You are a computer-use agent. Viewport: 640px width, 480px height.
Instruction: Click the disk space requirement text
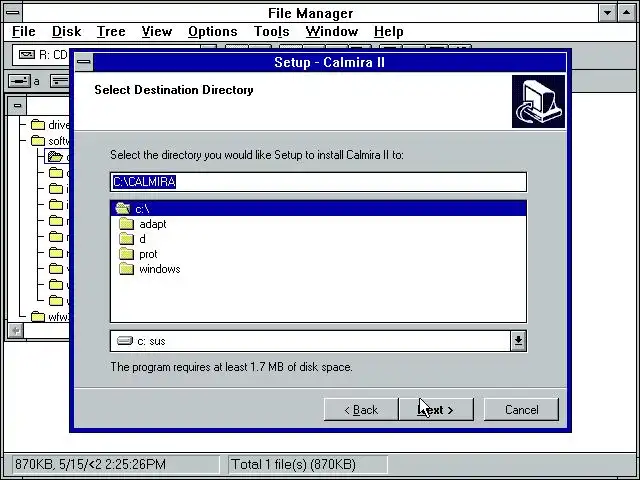pyautogui.click(x=231, y=367)
